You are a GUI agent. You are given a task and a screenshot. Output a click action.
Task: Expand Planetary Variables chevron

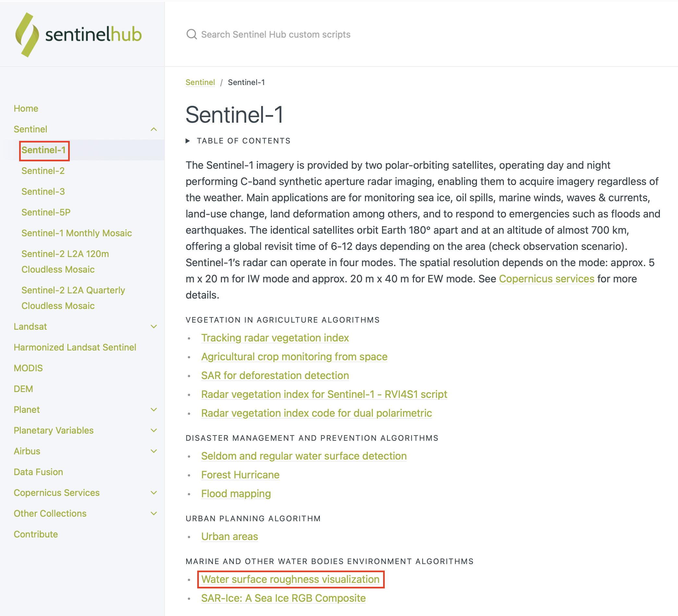pos(154,430)
